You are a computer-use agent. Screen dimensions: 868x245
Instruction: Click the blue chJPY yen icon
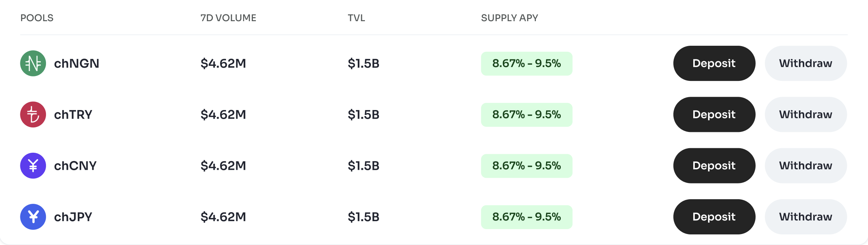pyautogui.click(x=34, y=217)
